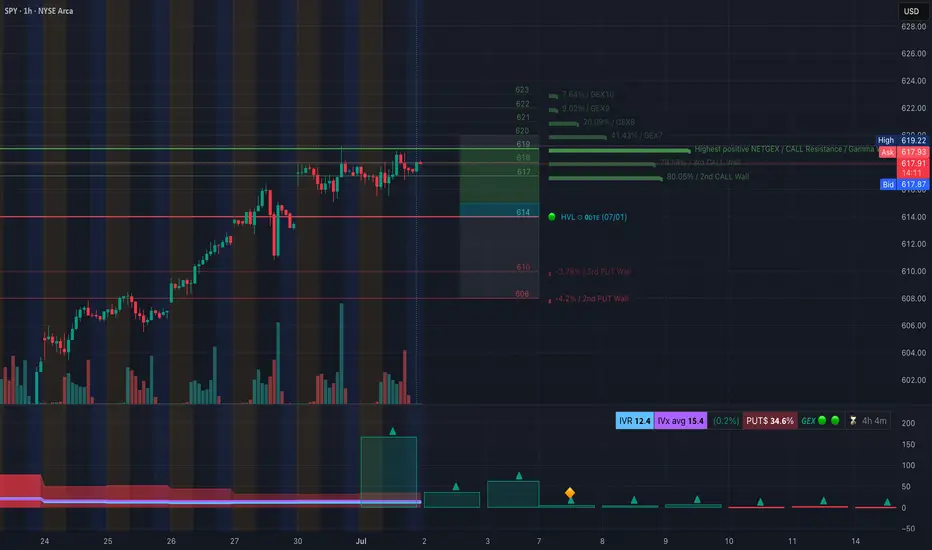The width and height of the screenshot is (932, 550).
Task: Click the triangle above the bar between dates 10 and 11
Action: (760, 502)
